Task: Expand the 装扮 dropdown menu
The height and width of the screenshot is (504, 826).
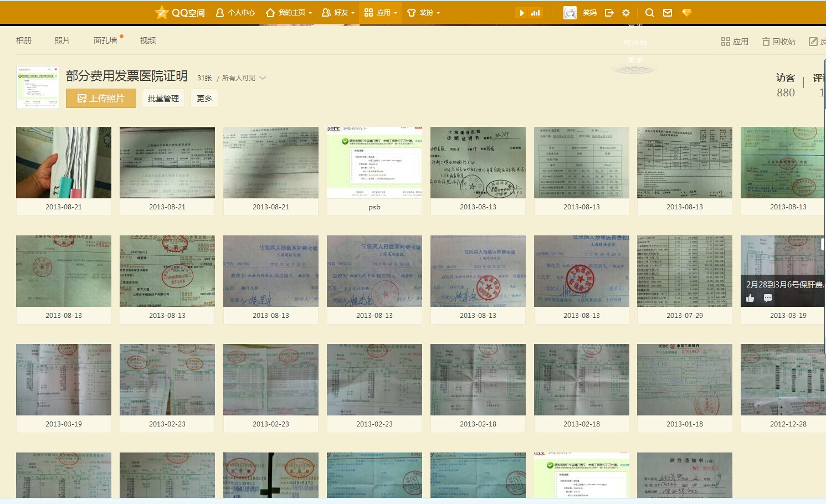Action: tap(424, 13)
